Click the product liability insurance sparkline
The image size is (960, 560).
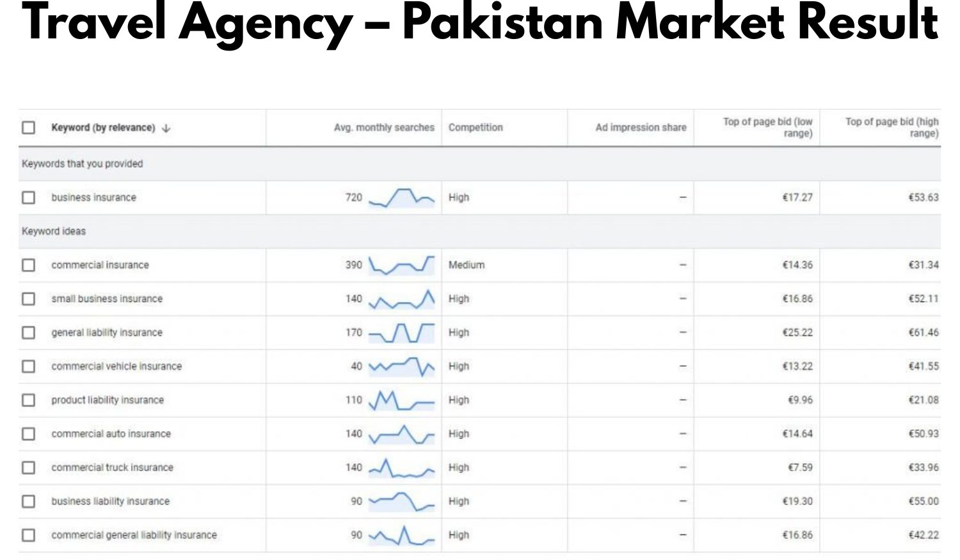[x=400, y=400]
